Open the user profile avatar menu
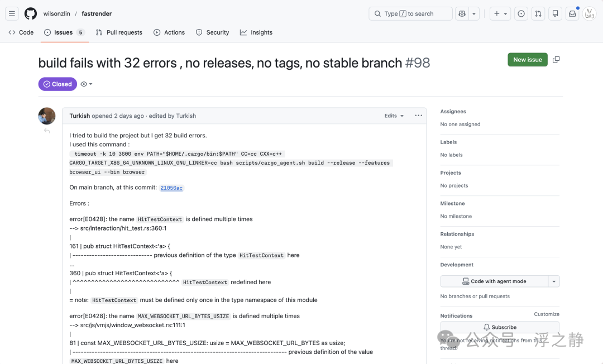This screenshot has height=364, width=603. (589, 14)
